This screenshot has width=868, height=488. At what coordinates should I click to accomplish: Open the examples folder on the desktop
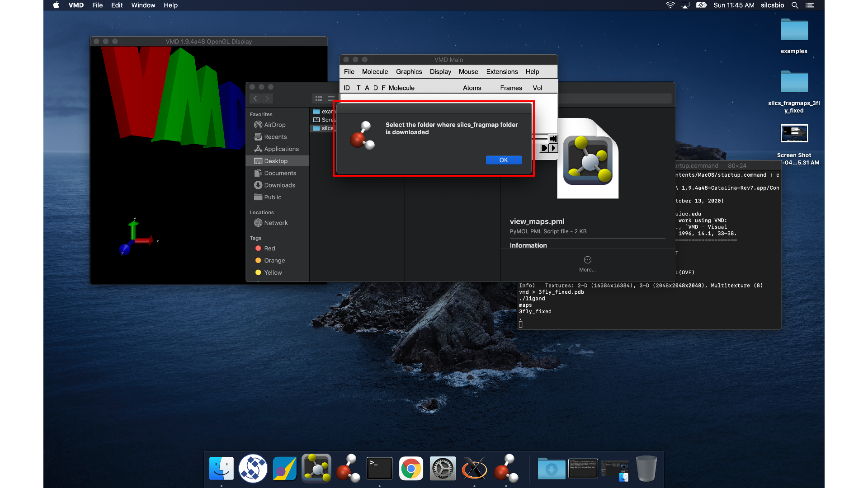click(x=794, y=36)
